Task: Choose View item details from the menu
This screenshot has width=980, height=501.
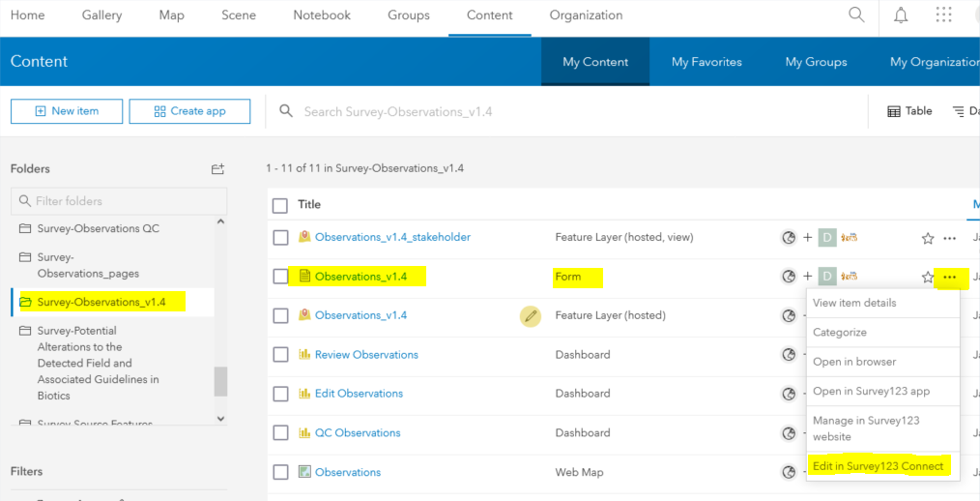Action: click(x=854, y=303)
